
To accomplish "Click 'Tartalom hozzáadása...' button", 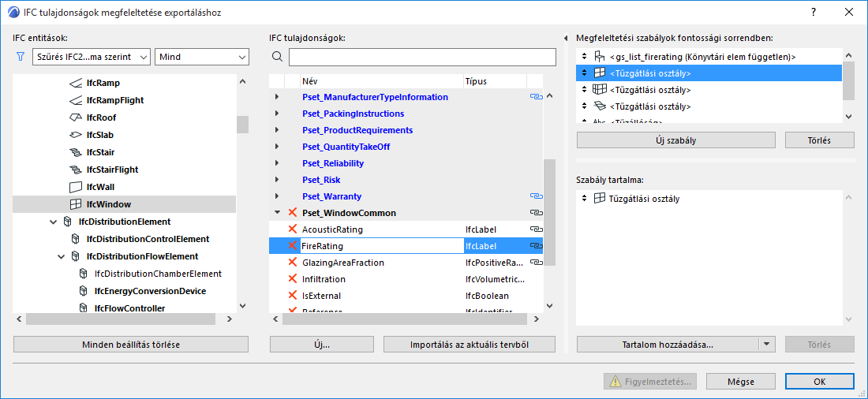I will click(667, 345).
